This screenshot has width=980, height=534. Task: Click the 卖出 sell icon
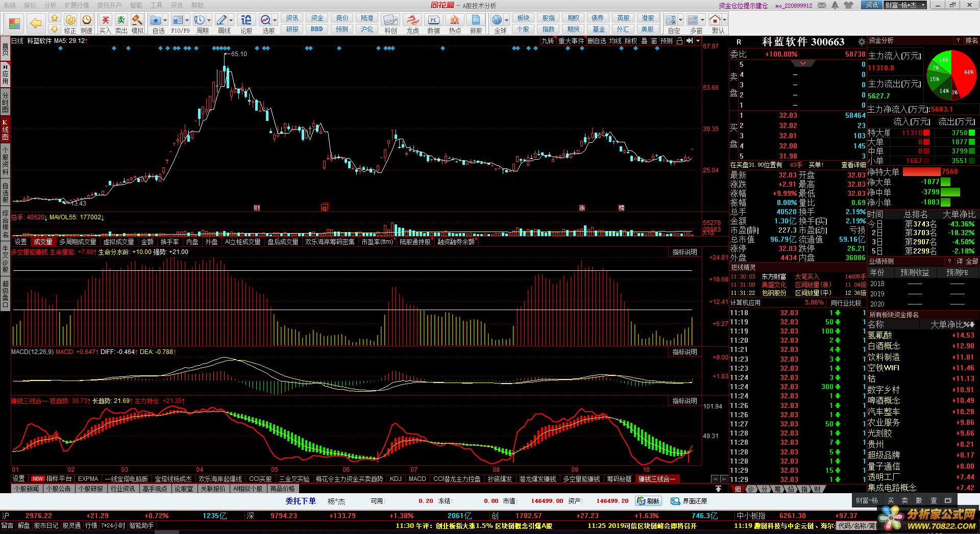121,20
